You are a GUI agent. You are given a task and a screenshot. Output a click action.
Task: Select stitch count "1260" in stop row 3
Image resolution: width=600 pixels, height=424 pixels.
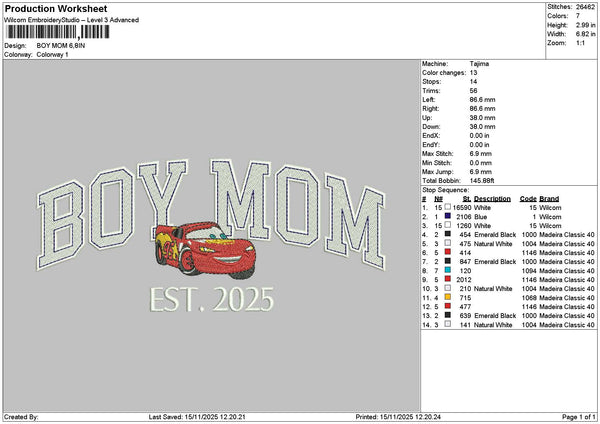click(x=463, y=226)
